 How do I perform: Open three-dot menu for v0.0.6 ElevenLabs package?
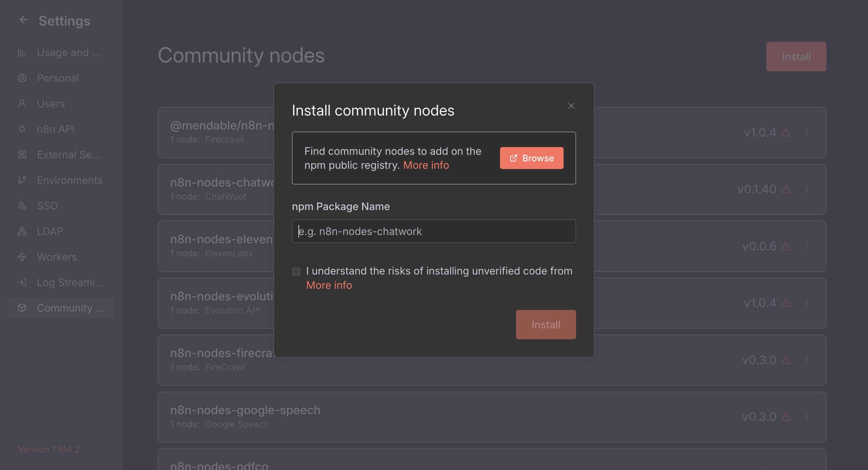coord(807,246)
